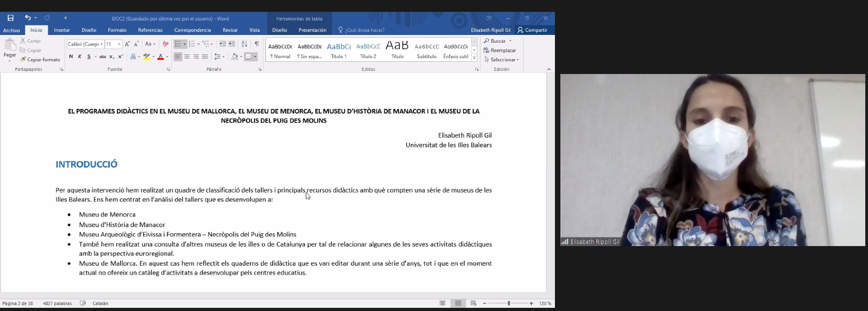The height and width of the screenshot is (311, 868).
Task: Expand bullet list style dropdown arrow
Action: [185, 44]
